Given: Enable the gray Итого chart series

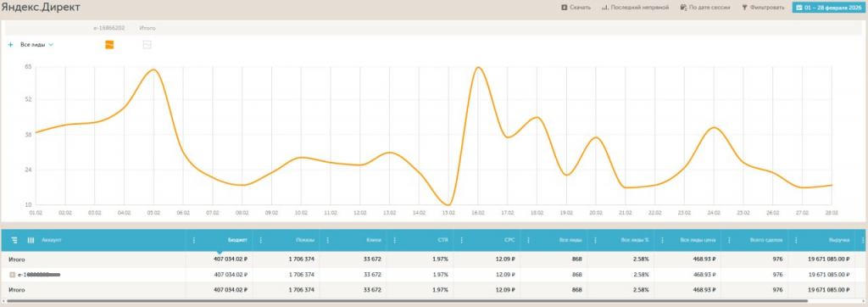Looking at the screenshot, I should pyautogui.click(x=147, y=45).
